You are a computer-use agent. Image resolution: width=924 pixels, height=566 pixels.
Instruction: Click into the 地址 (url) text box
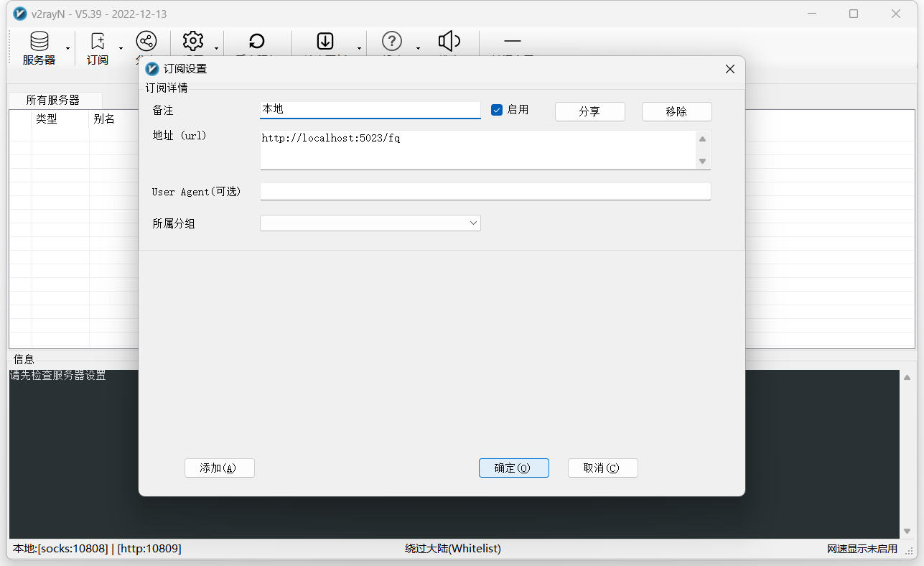pos(478,150)
